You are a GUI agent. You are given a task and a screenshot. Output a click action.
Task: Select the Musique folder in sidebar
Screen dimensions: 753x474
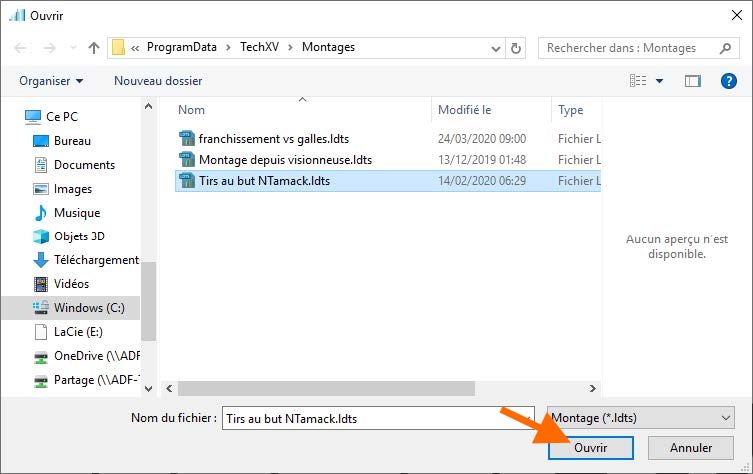click(76, 213)
